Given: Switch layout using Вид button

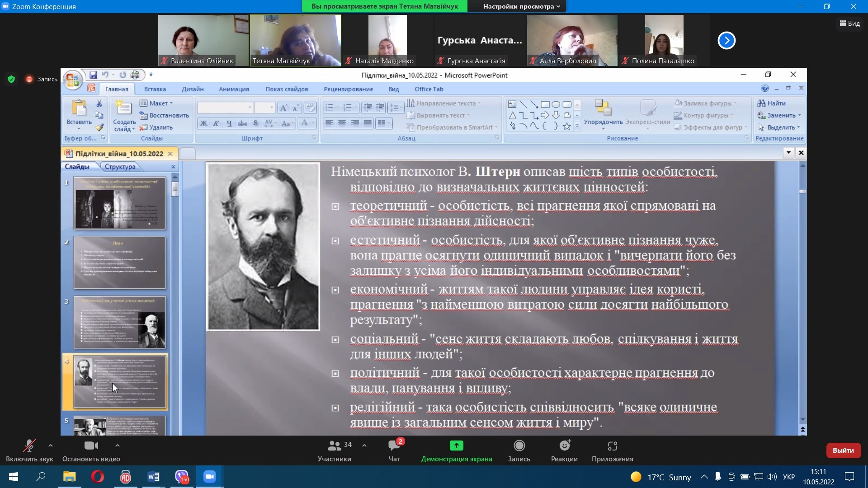Looking at the screenshot, I should coord(849,23).
